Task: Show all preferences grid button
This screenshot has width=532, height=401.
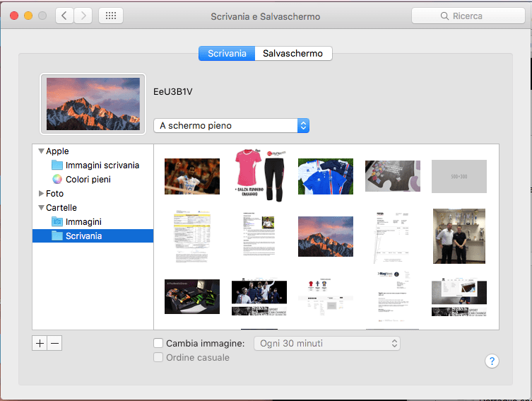Action: [x=111, y=16]
